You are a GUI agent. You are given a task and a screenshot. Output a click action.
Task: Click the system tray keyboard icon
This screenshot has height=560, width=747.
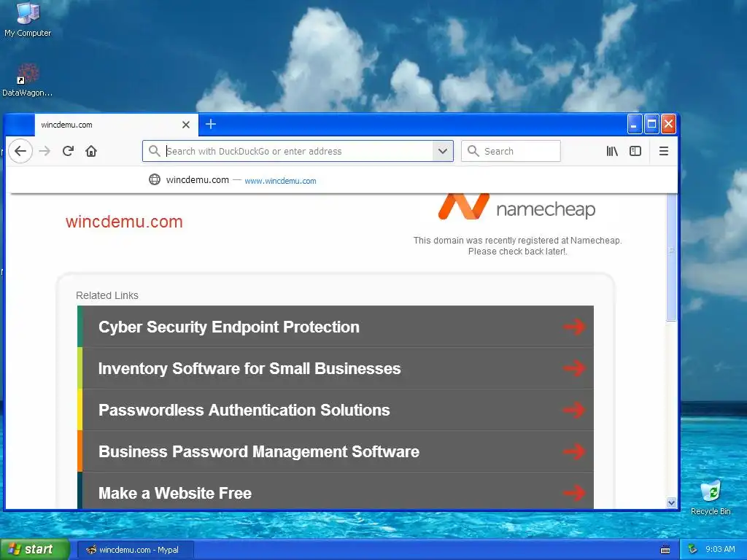pos(665,550)
